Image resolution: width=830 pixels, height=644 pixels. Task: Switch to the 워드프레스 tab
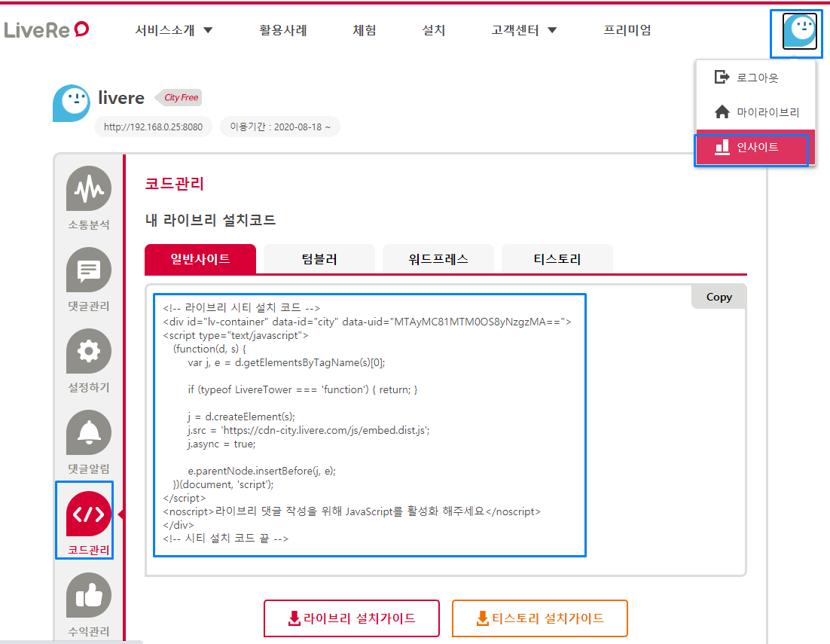[438, 259]
